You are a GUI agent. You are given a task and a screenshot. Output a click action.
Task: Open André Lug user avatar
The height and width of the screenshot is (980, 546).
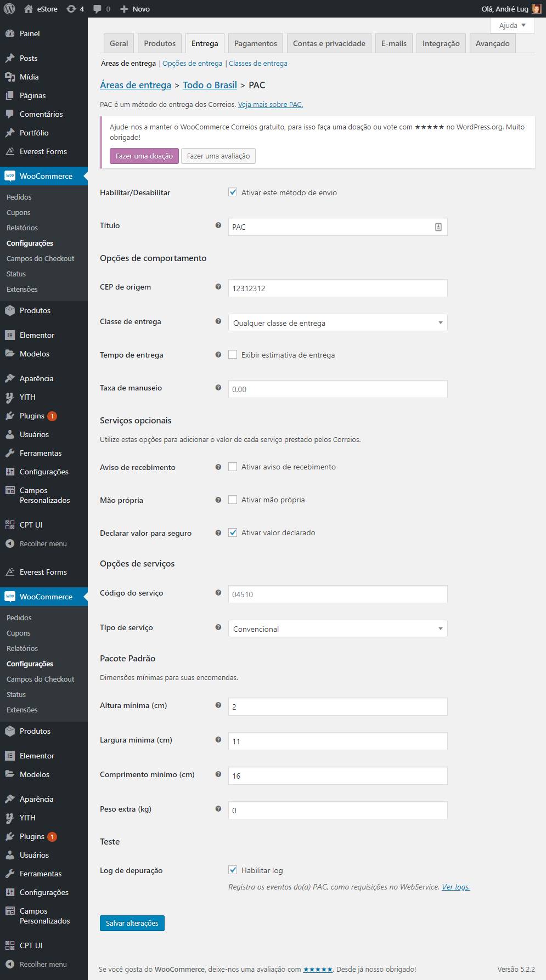[x=536, y=9]
